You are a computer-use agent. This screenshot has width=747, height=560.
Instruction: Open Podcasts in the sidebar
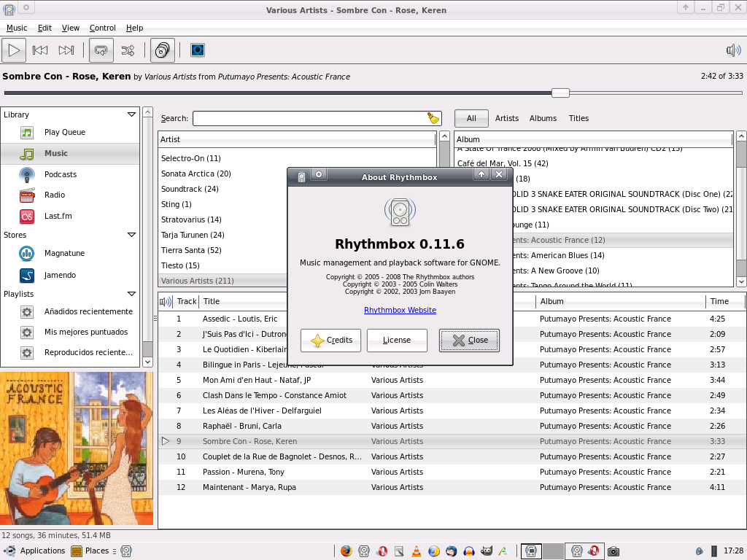click(x=70, y=174)
